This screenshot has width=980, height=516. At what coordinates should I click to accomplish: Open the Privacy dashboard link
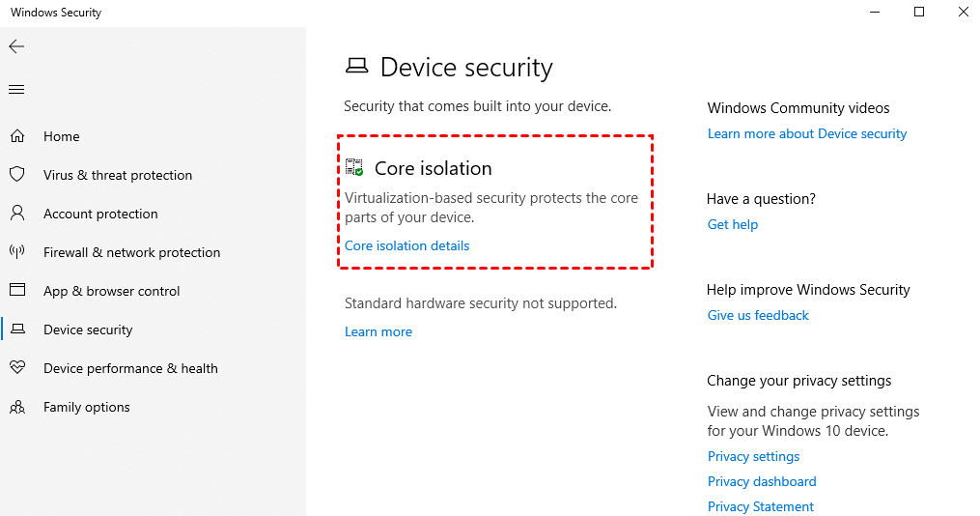pos(762,481)
